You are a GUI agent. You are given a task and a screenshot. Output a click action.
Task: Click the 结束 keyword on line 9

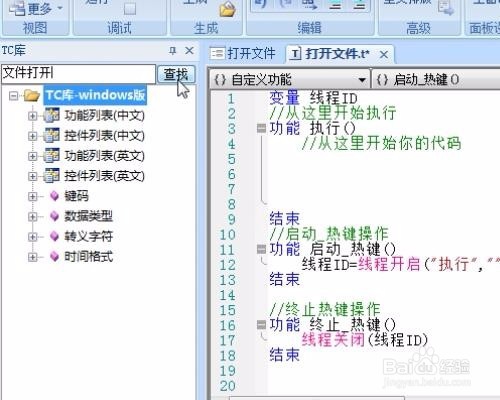pos(285,219)
